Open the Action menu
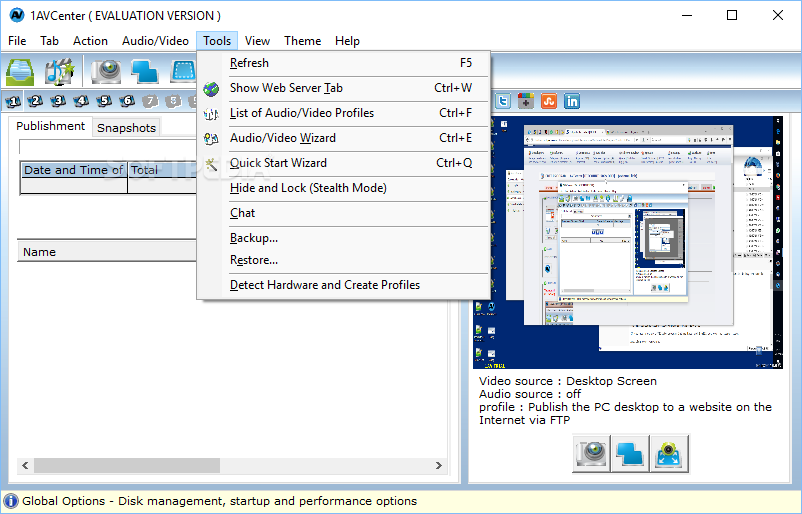802x514 pixels. pos(91,41)
